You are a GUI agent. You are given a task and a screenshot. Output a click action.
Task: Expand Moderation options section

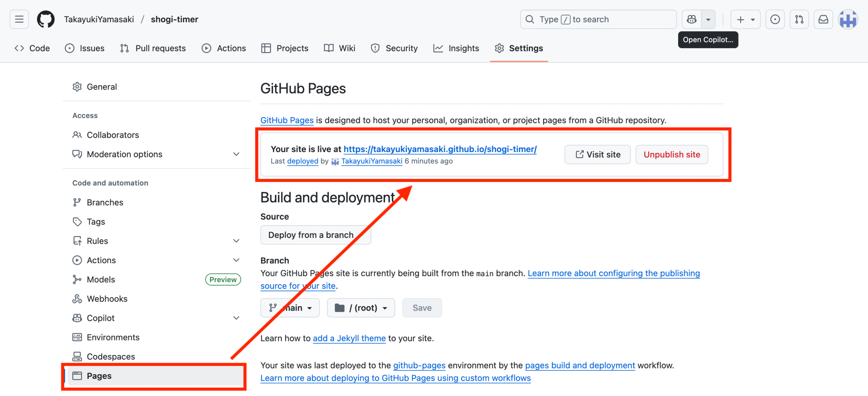pos(236,154)
